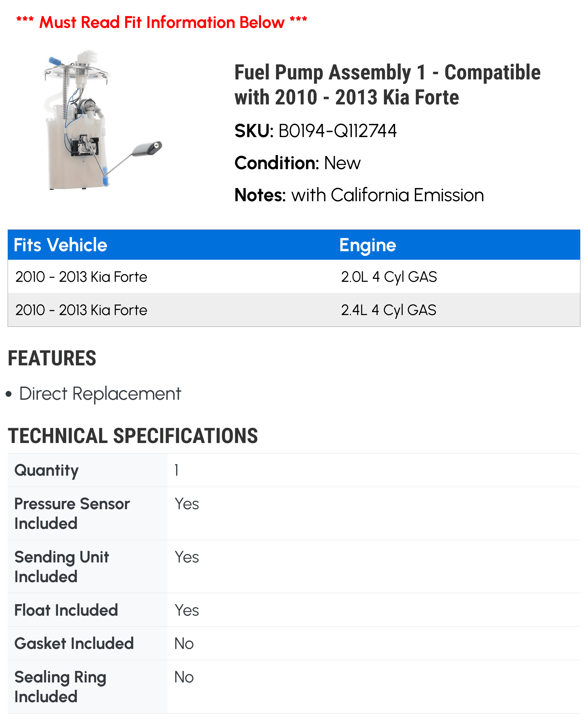Screen dimensions: 588x721
Task: Select the 2.4L 4 Cyl GAS row
Action: click(x=294, y=310)
